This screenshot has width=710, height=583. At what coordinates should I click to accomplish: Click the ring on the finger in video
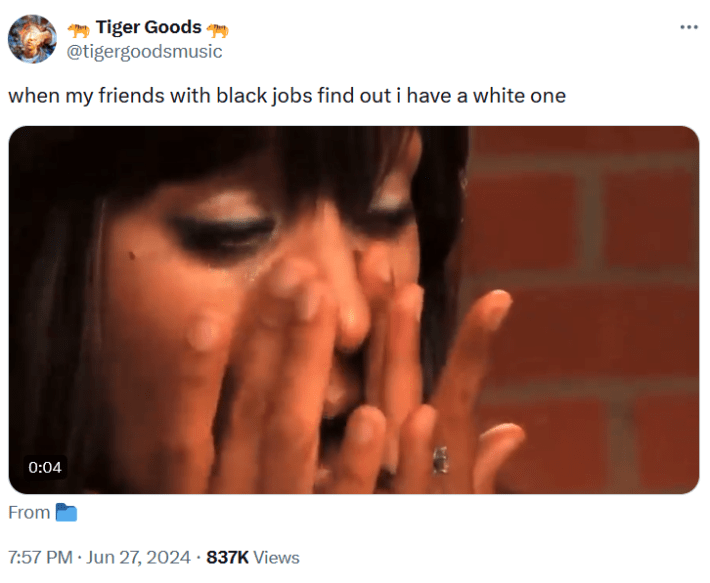[440, 460]
